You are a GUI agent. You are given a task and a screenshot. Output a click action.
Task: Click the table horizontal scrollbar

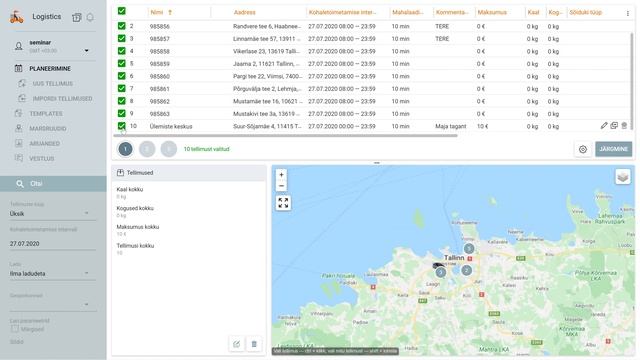(x=286, y=136)
